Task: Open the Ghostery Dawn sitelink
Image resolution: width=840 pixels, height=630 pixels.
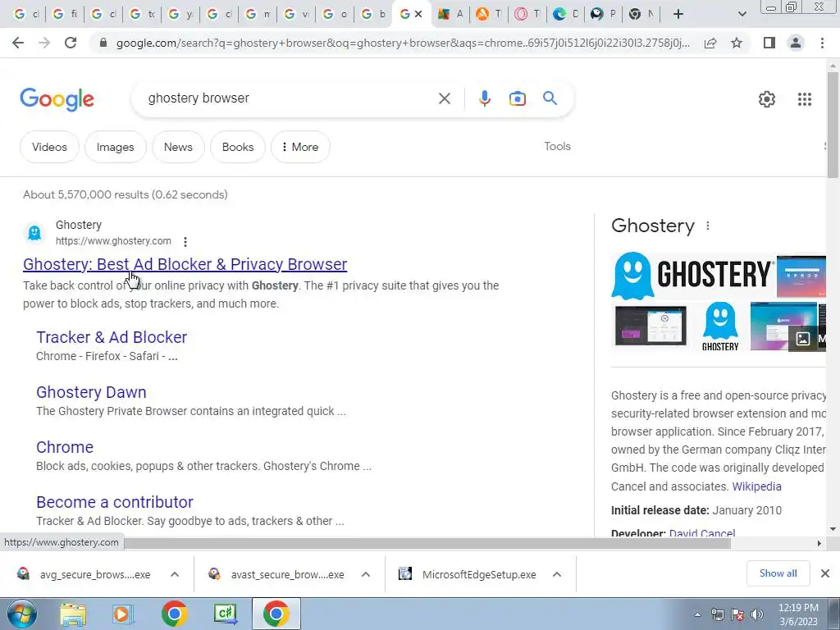Action: 91,392
